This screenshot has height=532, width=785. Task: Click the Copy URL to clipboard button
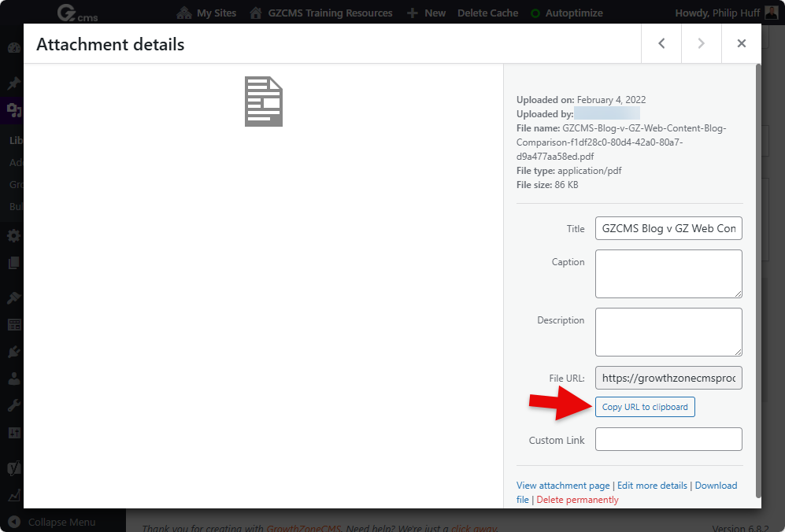645,407
